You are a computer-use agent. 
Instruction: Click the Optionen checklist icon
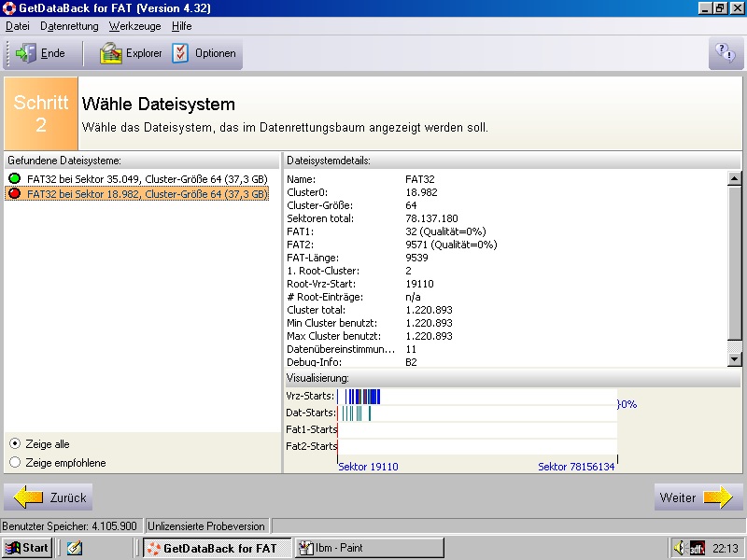[180, 53]
